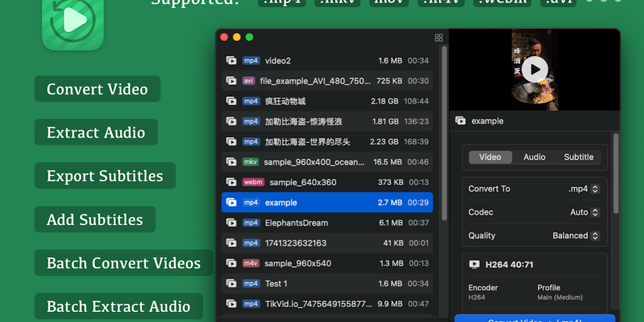Open the Quality Balanced dropdown
The height and width of the screenshot is (322, 644).
point(576,236)
